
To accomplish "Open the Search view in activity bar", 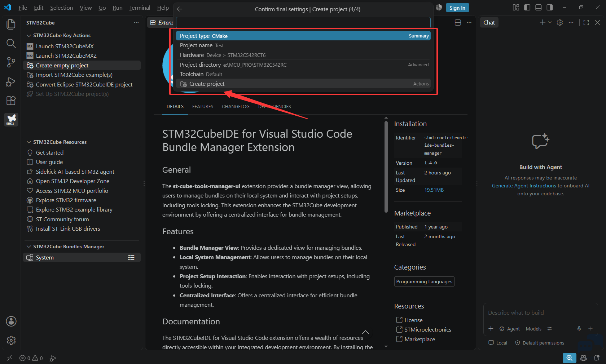I will point(11,44).
